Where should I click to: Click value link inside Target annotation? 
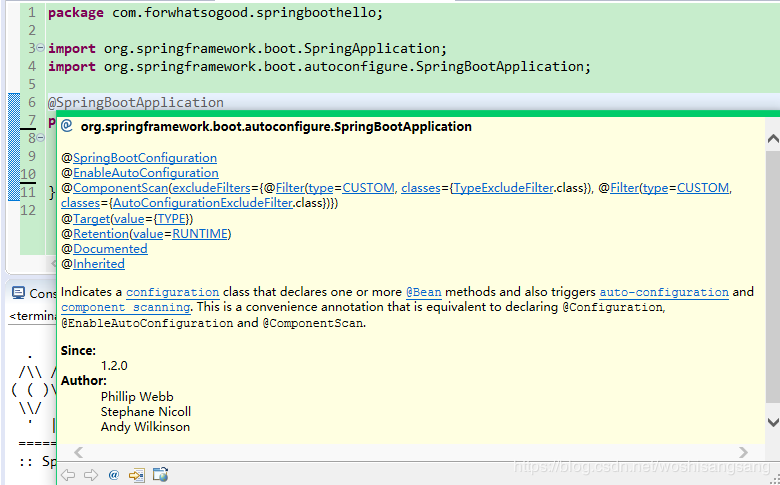[129, 219]
